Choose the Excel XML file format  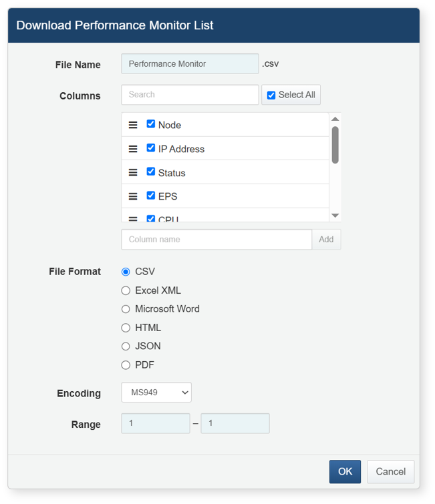126,290
